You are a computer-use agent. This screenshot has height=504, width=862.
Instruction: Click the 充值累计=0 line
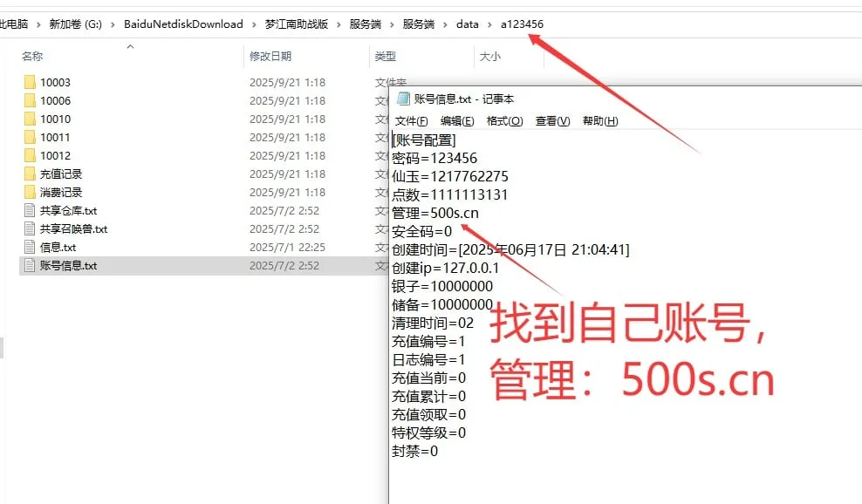[x=428, y=396]
